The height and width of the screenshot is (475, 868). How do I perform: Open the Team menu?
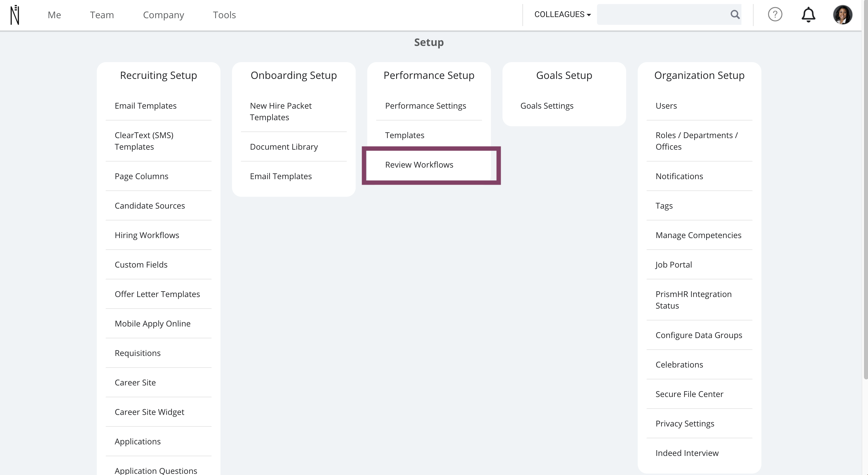102,15
